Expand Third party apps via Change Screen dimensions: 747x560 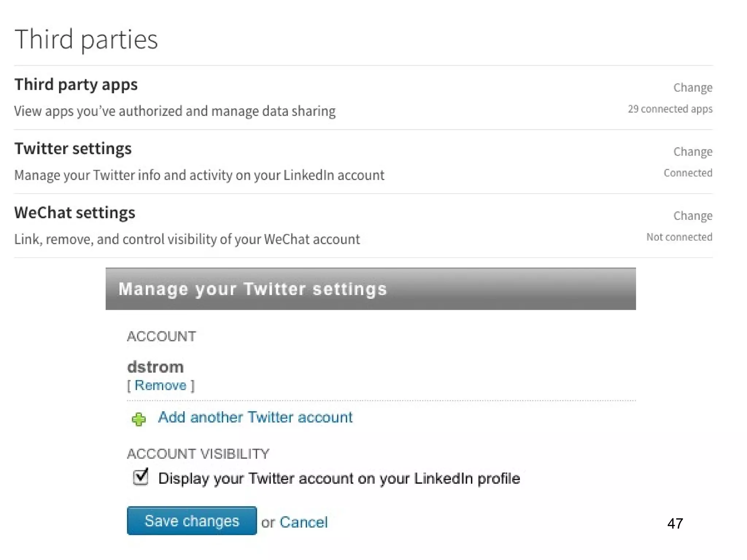(692, 87)
